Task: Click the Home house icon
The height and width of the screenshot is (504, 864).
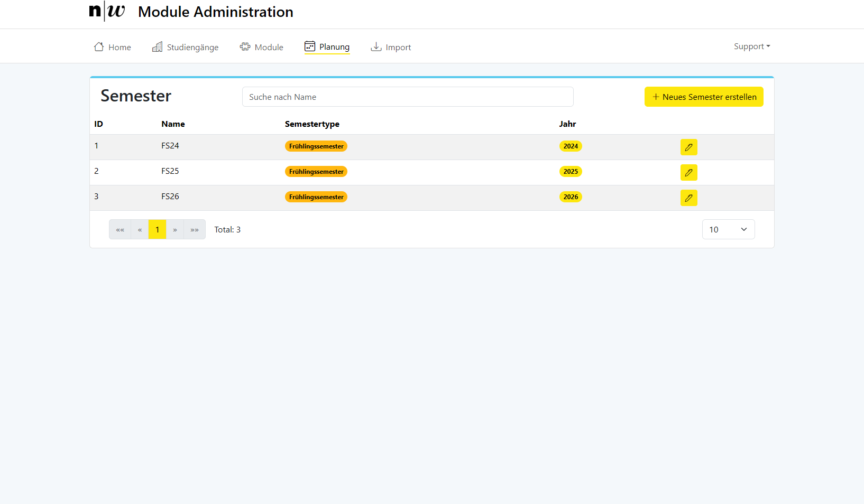Action: click(99, 47)
